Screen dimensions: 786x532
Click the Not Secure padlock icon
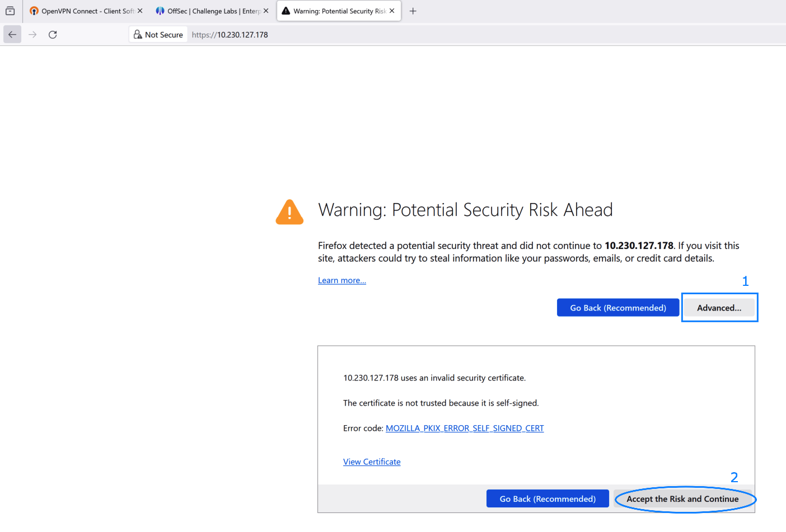tap(138, 35)
